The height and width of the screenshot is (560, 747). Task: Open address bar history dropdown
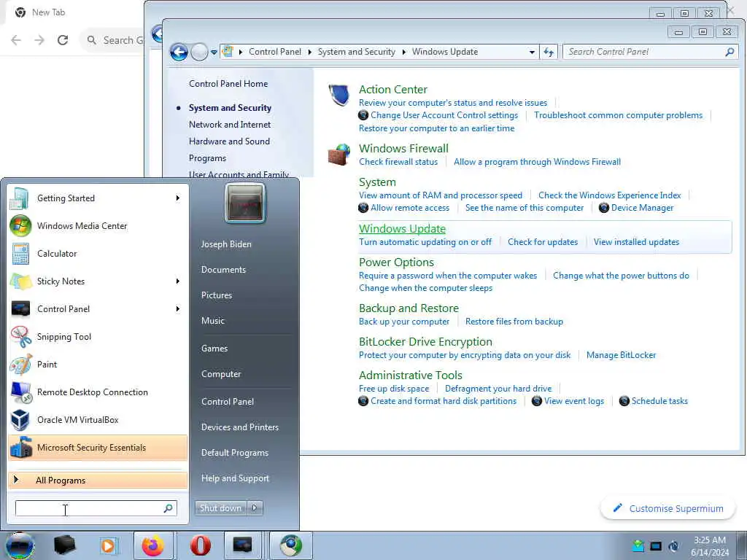pos(532,52)
